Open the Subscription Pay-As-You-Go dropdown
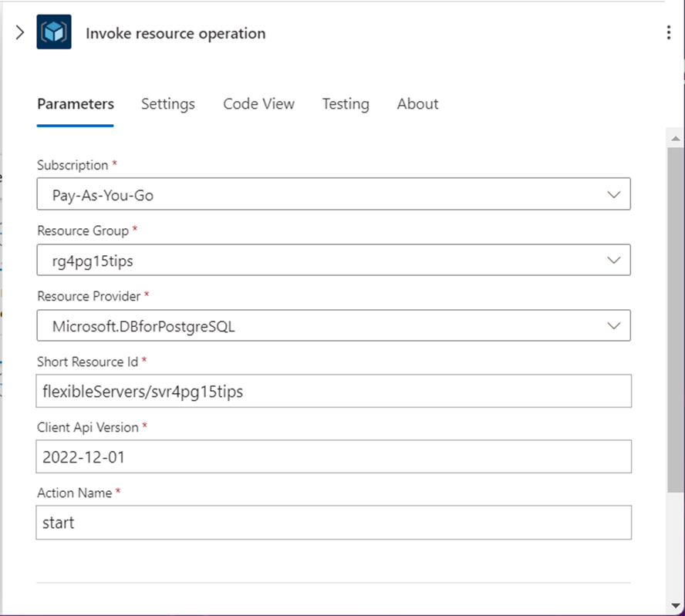This screenshot has width=685, height=616. coord(333,195)
